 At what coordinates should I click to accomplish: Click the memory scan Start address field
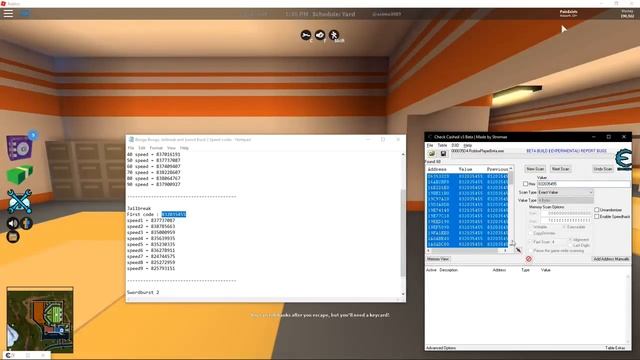point(566,213)
